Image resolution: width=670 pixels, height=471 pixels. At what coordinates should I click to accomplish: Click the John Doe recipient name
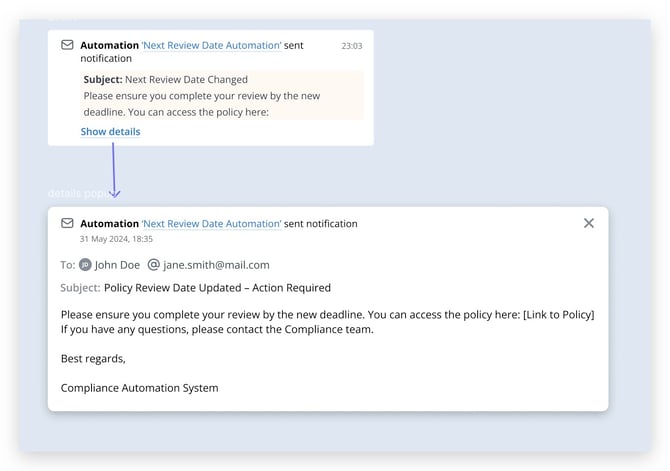coord(117,265)
